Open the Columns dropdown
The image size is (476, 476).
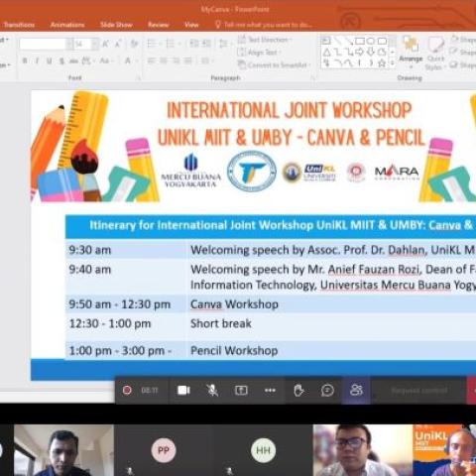tap(206, 61)
